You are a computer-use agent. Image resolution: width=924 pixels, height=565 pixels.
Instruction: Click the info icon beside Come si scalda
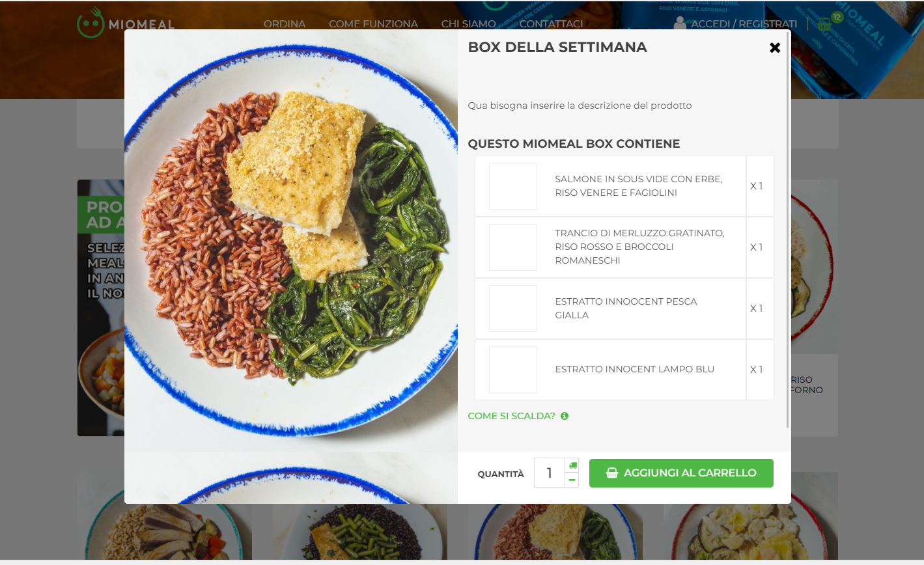click(565, 416)
